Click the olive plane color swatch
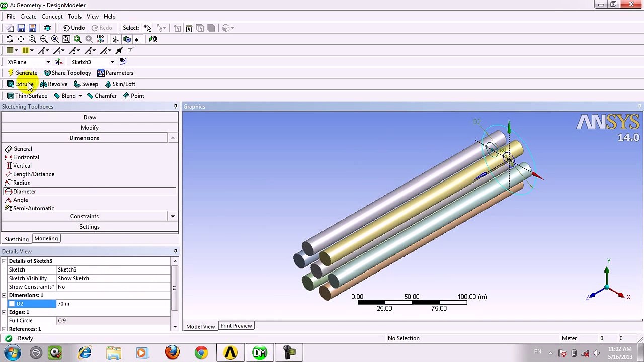The width and height of the screenshot is (644, 362). pyautogui.click(x=10, y=50)
